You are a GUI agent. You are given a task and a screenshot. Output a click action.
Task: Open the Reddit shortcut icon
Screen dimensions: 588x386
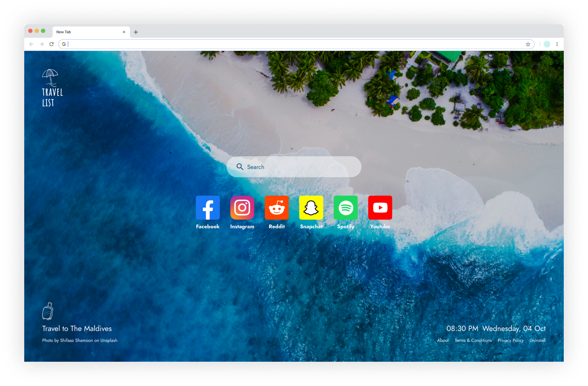(x=277, y=208)
